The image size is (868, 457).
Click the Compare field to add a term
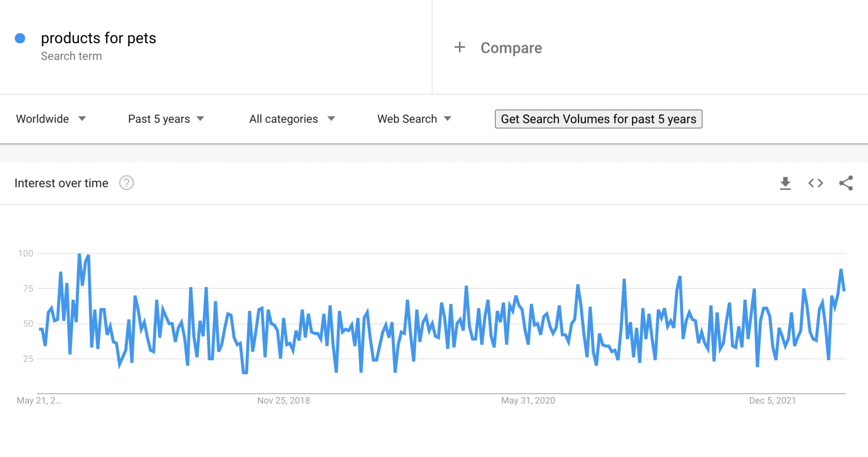[x=511, y=48]
